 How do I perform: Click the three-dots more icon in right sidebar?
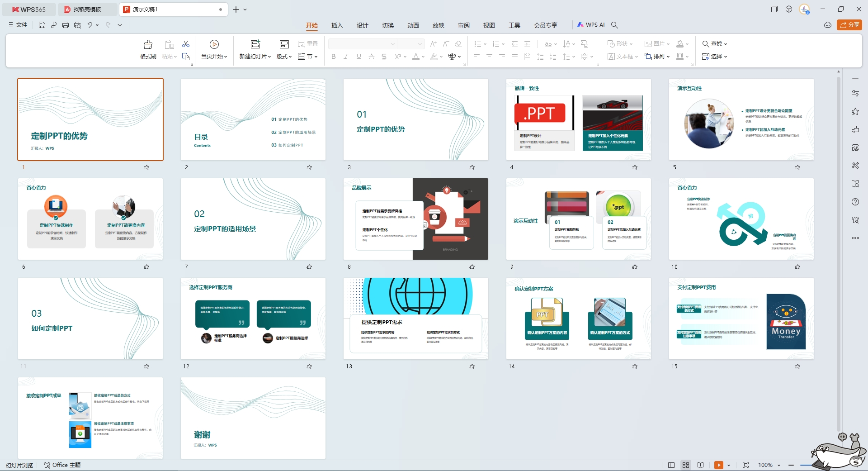(x=855, y=238)
